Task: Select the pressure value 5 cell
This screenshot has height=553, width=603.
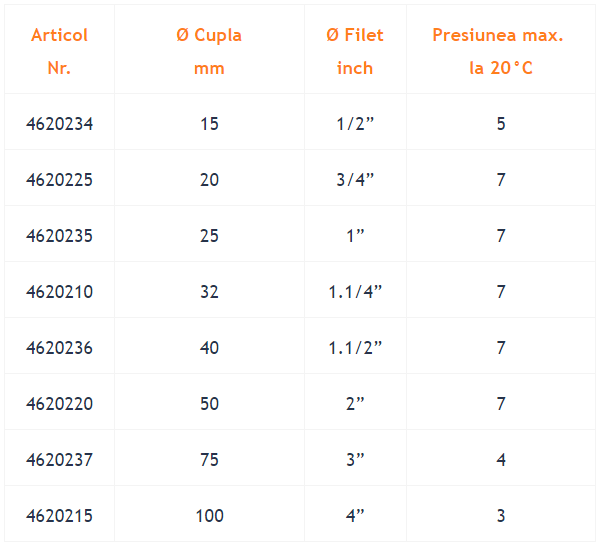Action: 501,124
